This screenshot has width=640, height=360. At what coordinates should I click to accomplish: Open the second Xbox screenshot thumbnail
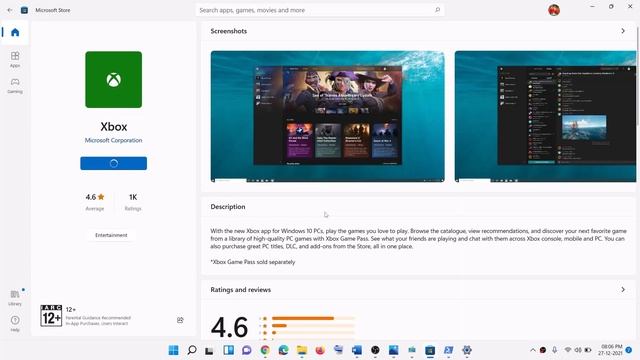coord(545,116)
